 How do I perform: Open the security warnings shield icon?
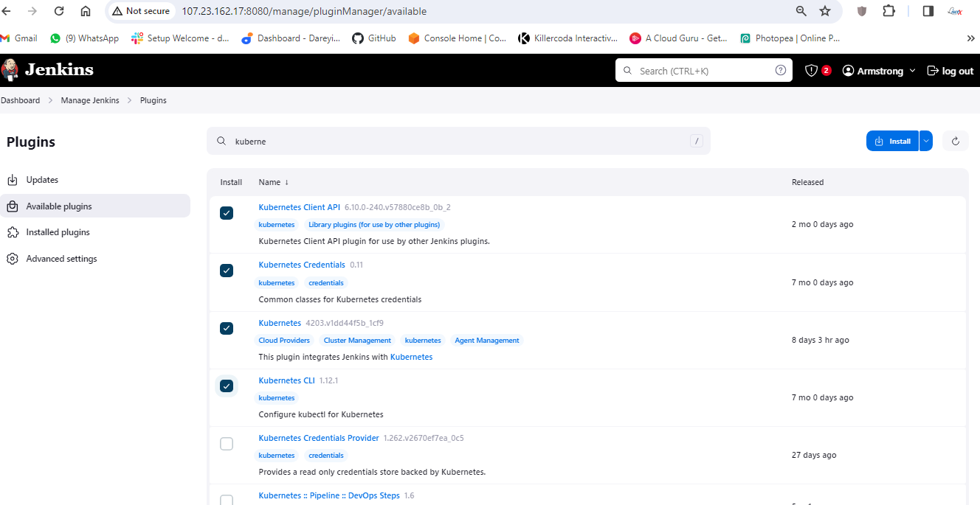pyautogui.click(x=812, y=71)
